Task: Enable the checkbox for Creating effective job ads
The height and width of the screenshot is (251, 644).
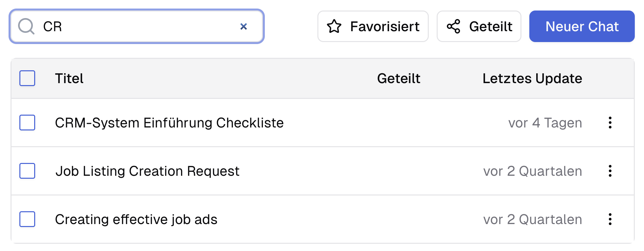Action: click(x=27, y=219)
